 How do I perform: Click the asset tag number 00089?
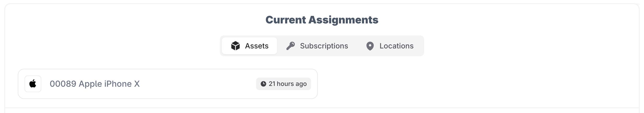63,84
